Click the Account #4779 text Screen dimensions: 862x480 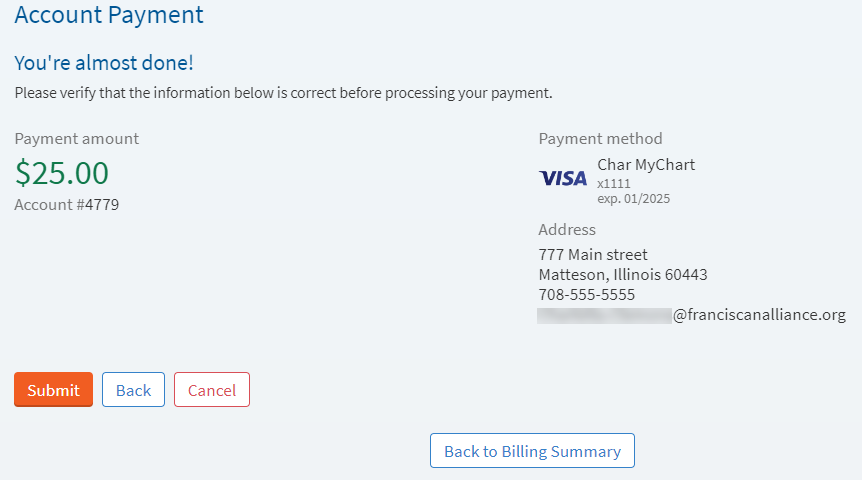coord(67,204)
